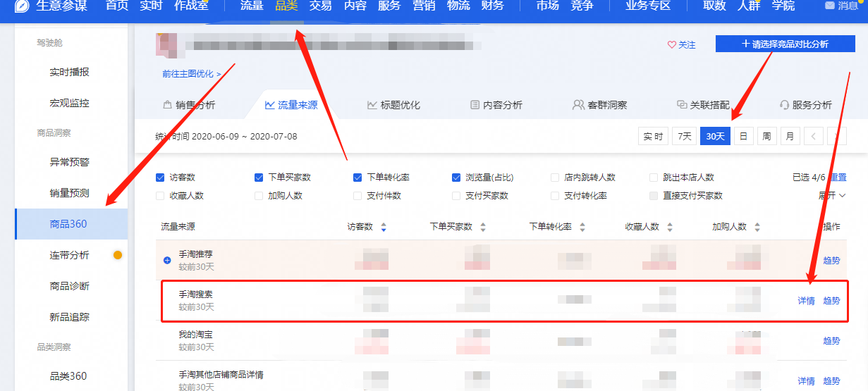Screen dimensions: 868x391
Task: Open 商品诊断 in the sidebar
Action: point(69,286)
